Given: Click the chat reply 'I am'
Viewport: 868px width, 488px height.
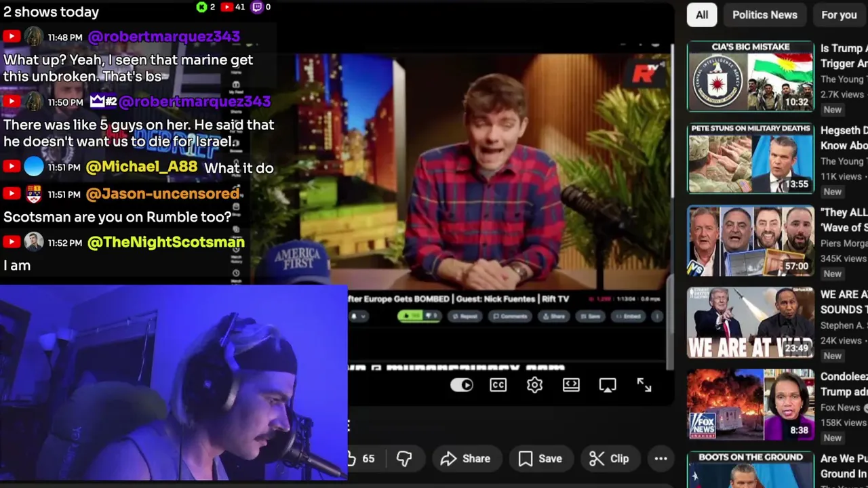Looking at the screenshot, I should coord(17,266).
